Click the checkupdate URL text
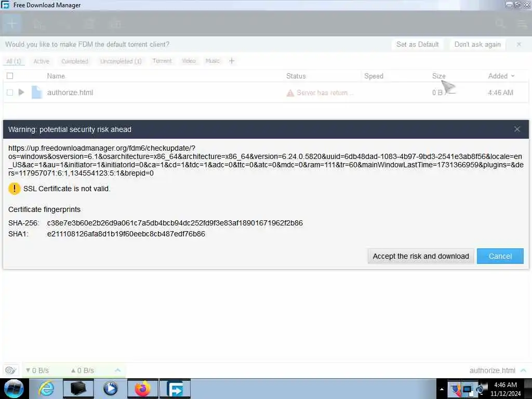The width and height of the screenshot is (532, 399). [x=265, y=161]
